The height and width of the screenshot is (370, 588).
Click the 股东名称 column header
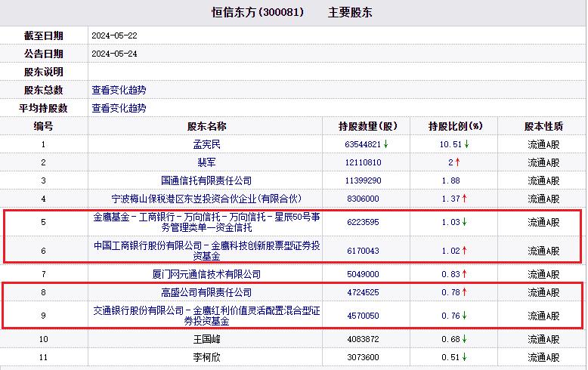[206, 126]
